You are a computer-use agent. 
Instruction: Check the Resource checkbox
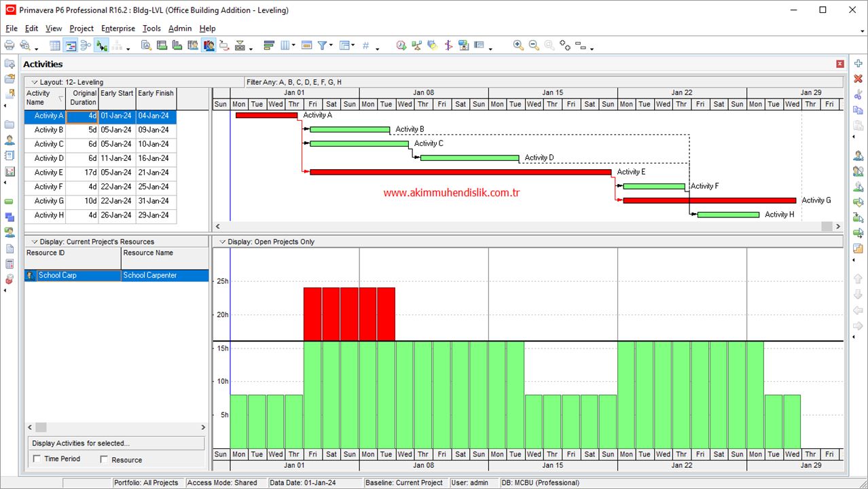pyautogui.click(x=104, y=460)
